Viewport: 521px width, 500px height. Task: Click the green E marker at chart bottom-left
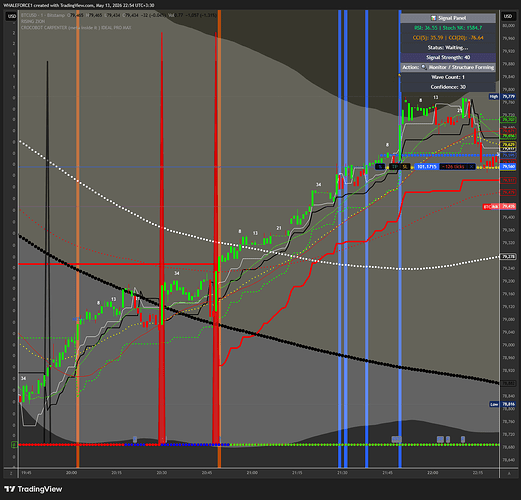[14, 445]
